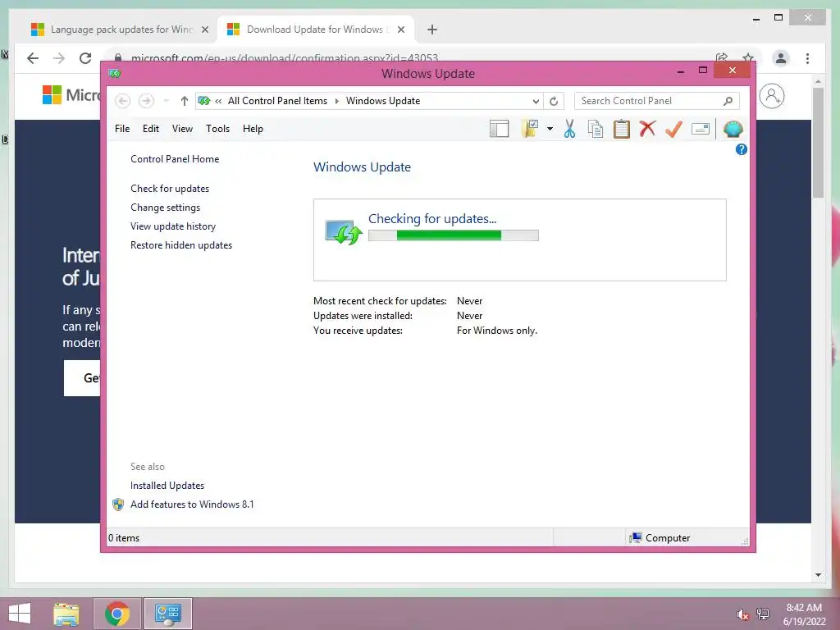Click the double chevron in the address bar

click(218, 101)
